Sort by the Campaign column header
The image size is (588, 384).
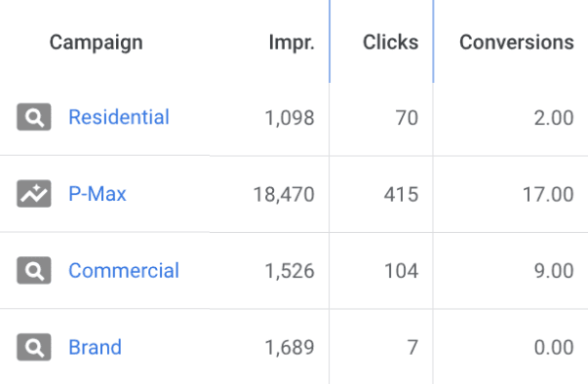[96, 42]
